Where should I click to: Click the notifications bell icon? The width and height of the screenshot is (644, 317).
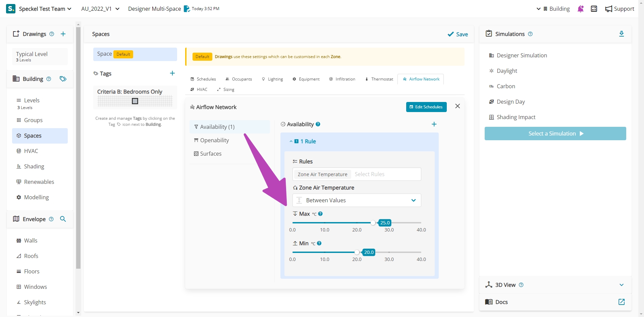(x=581, y=9)
